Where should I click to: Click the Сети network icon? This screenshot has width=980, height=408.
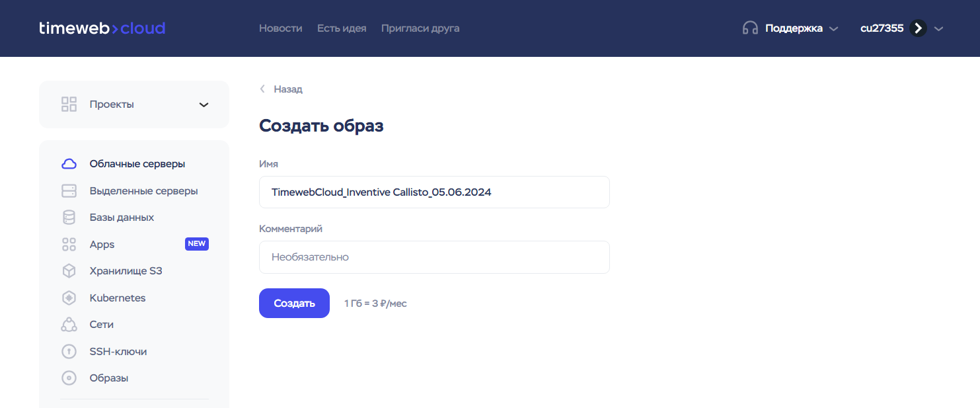pos(69,325)
